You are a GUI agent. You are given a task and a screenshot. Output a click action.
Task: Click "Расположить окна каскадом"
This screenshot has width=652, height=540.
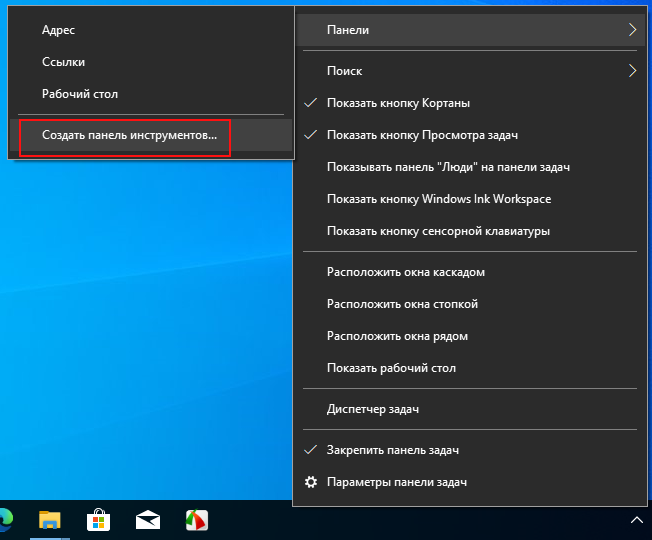tap(405, 272)
